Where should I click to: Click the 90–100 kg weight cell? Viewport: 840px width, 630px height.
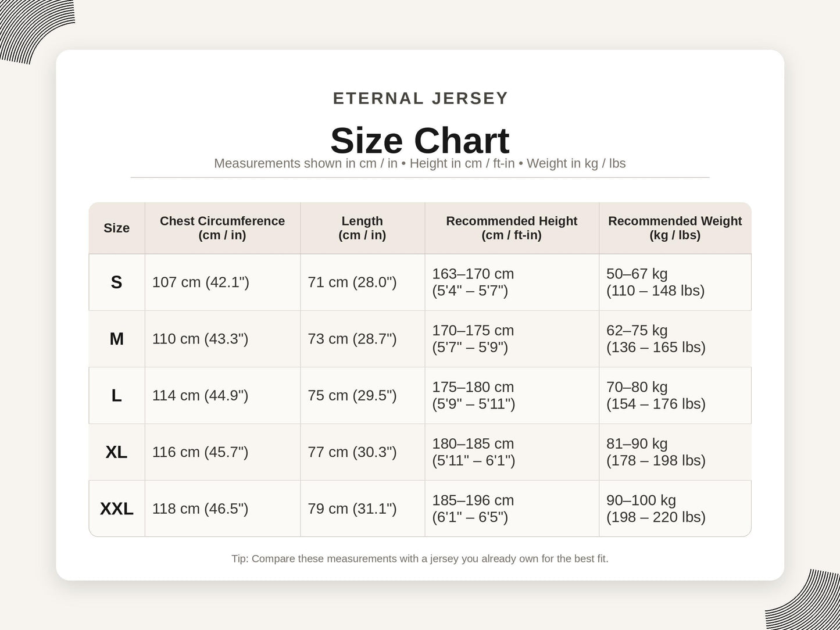(675, 509)
